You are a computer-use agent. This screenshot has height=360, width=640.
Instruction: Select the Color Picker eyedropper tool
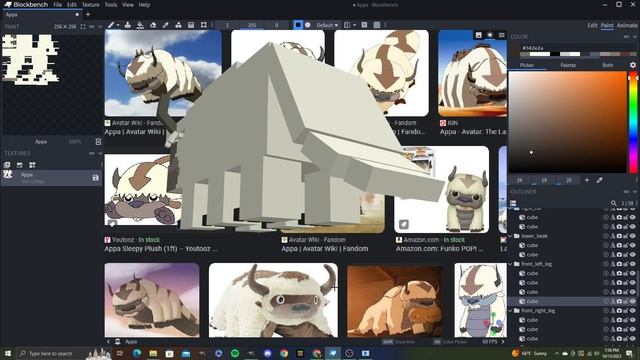[165, 25]
